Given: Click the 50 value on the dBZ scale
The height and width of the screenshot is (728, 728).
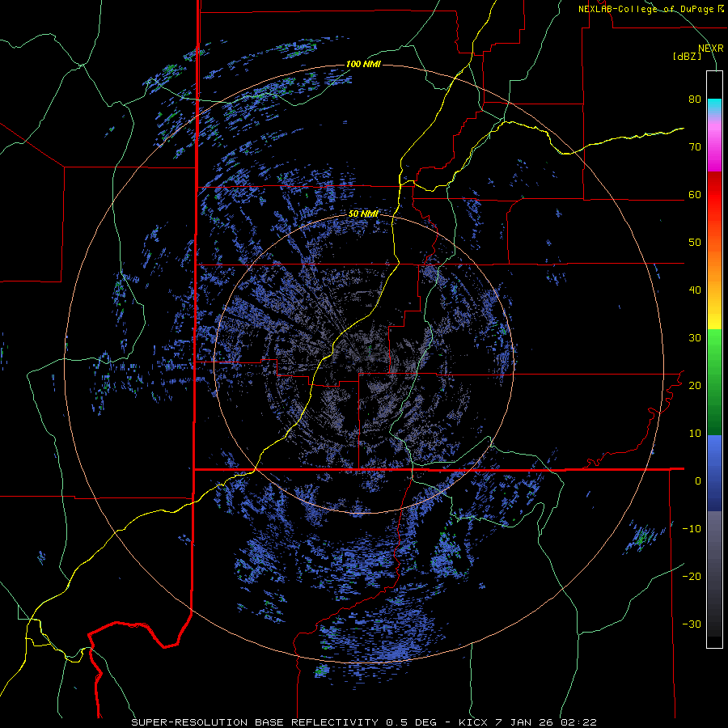Looking at the screenshot, I should tap(695, 243).
